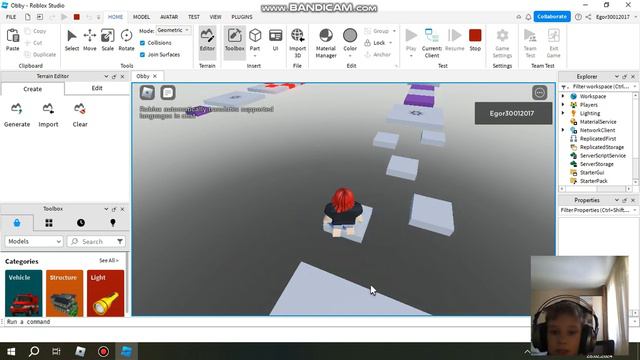The height and width of the screenshot is (360, 640).
Task: Open the Material Manager
Action: click(326, 43)
